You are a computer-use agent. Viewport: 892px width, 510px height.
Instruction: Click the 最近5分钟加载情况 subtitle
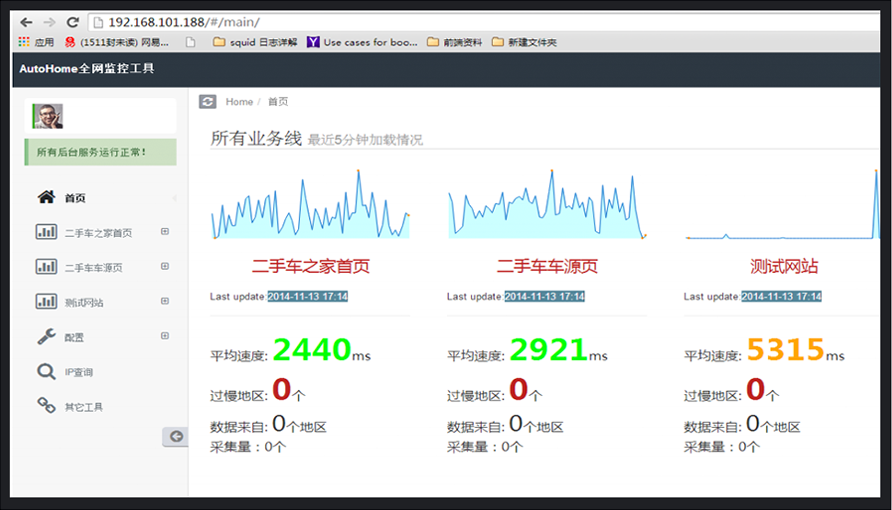tap(365, 140)
